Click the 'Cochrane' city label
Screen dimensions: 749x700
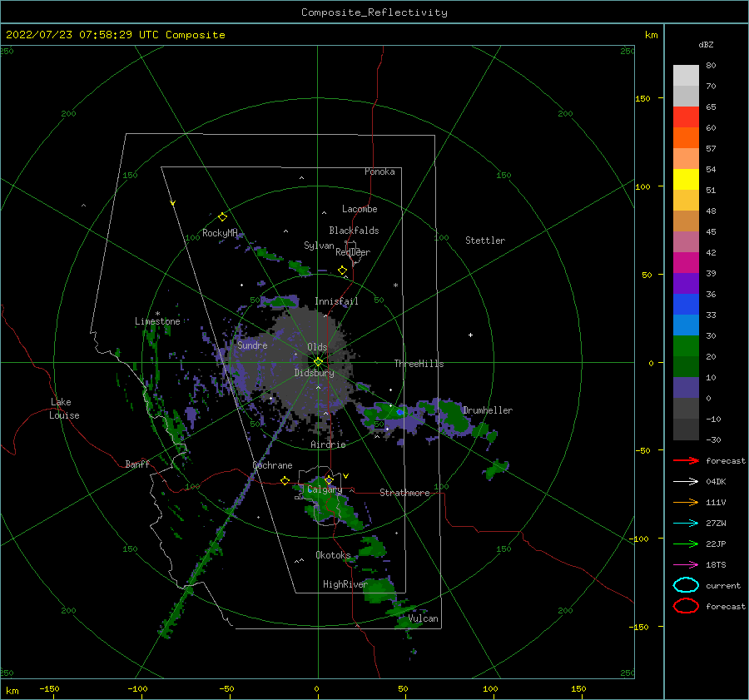[272, 465]
